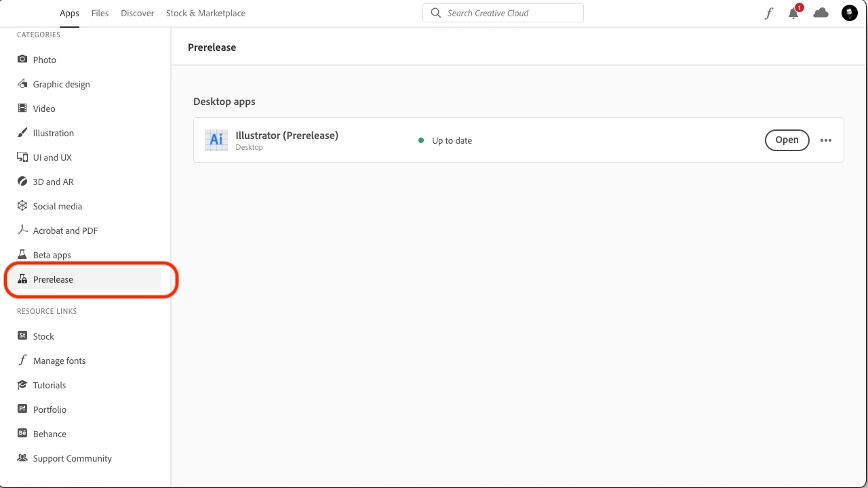
Task: Click the 'Up to date' status text
Action: click(x=452, y=140)
